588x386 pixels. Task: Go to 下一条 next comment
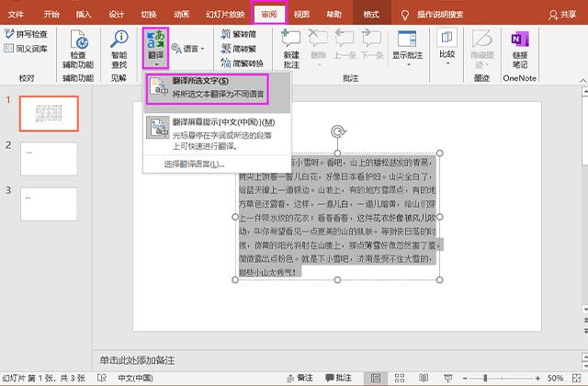(x=371, y=44)
